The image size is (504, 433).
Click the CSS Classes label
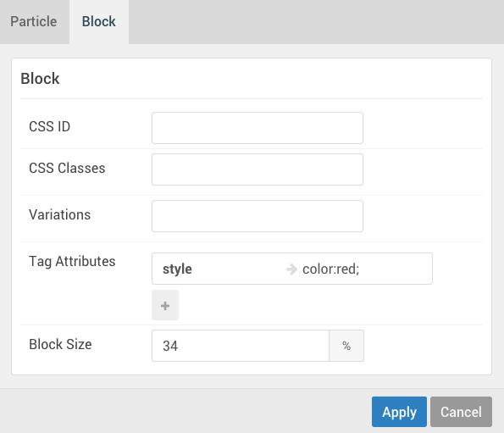click(x=67, y=168)
